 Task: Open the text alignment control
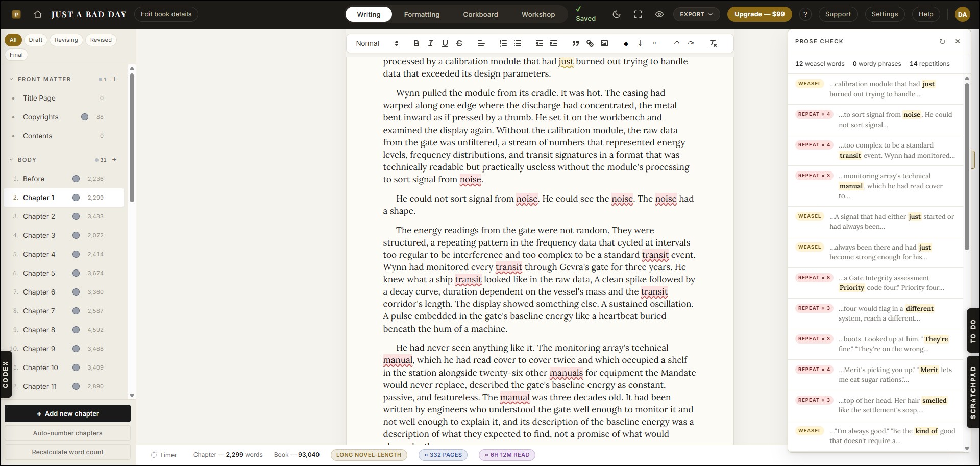click(480, 43)
